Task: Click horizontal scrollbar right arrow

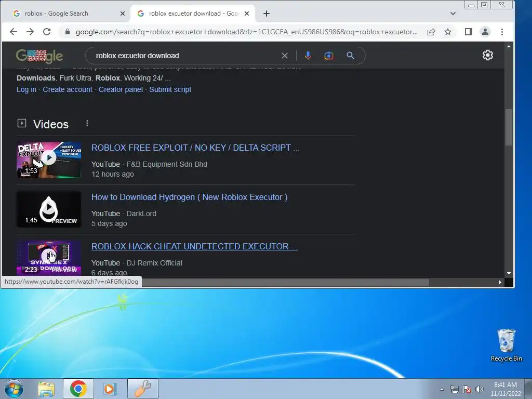Action: click(x=500, y=282)
